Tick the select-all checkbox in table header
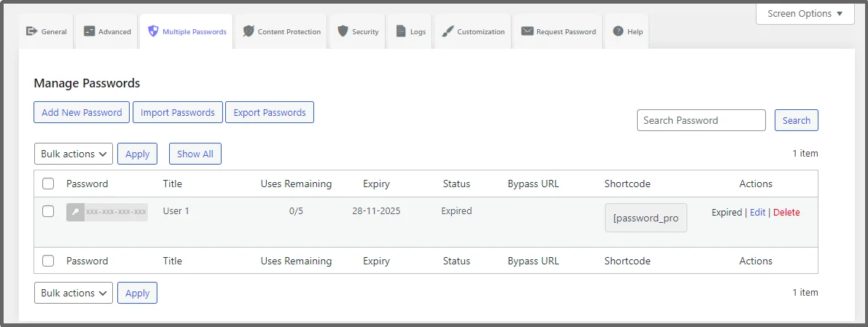This screenshot has width=868, height=327. (48, 183)
